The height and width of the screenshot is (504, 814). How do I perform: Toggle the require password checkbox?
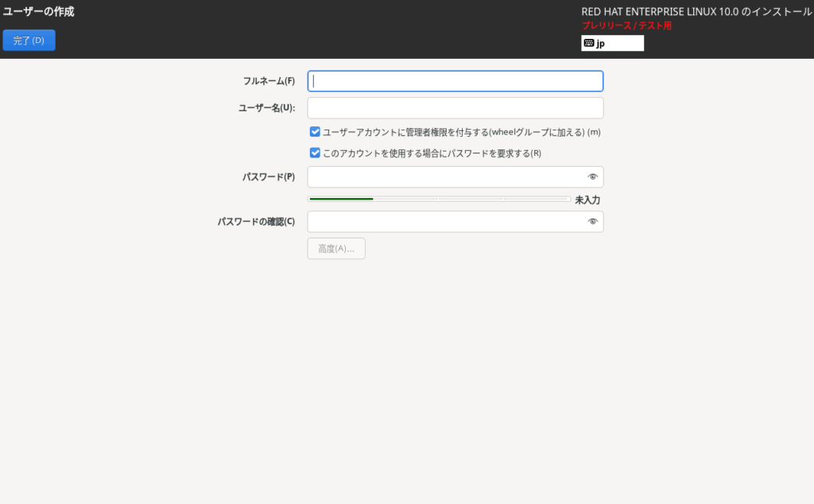316,153
